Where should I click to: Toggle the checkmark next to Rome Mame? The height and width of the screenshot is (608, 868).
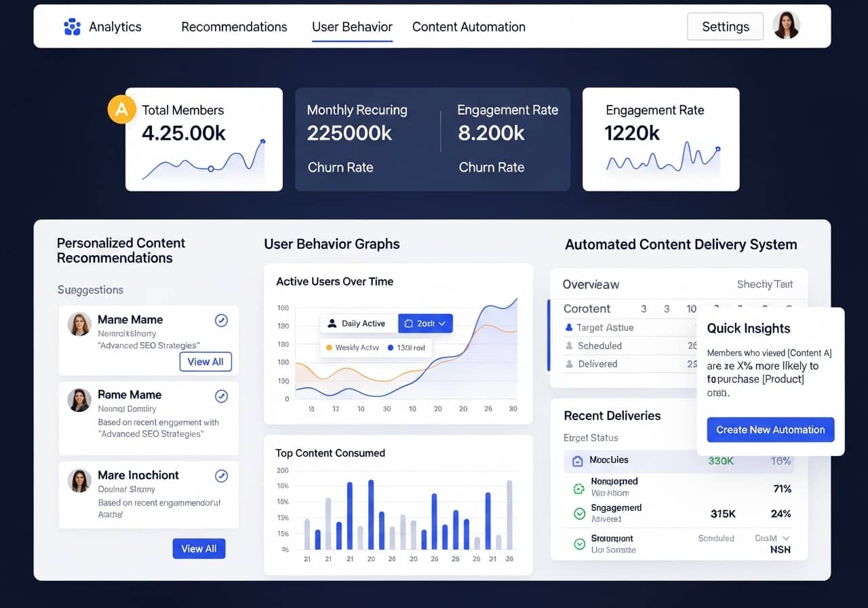click(221, 396)
